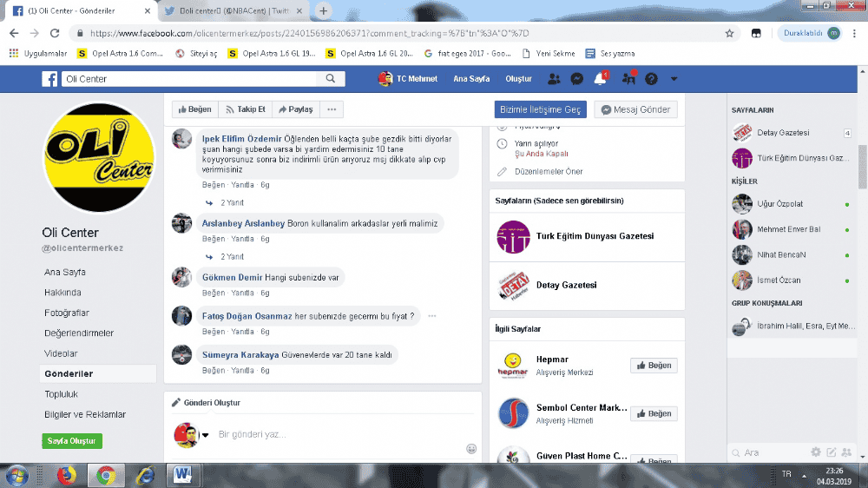Open emoji picker in post composer

coord(471,449)
